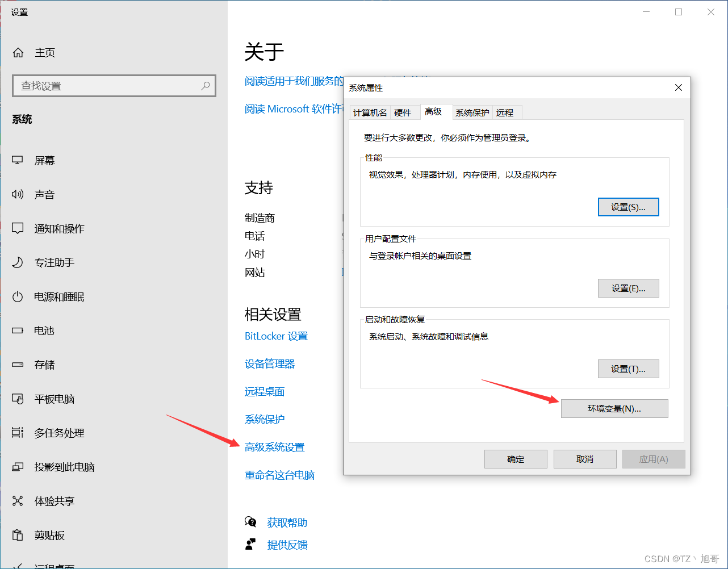Click the 获取帮助 link
728x569 pixels.
click(x=287, y=522)
